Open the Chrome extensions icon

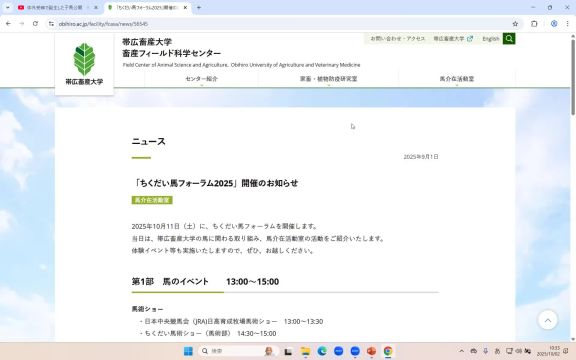[x=534, y=24]
